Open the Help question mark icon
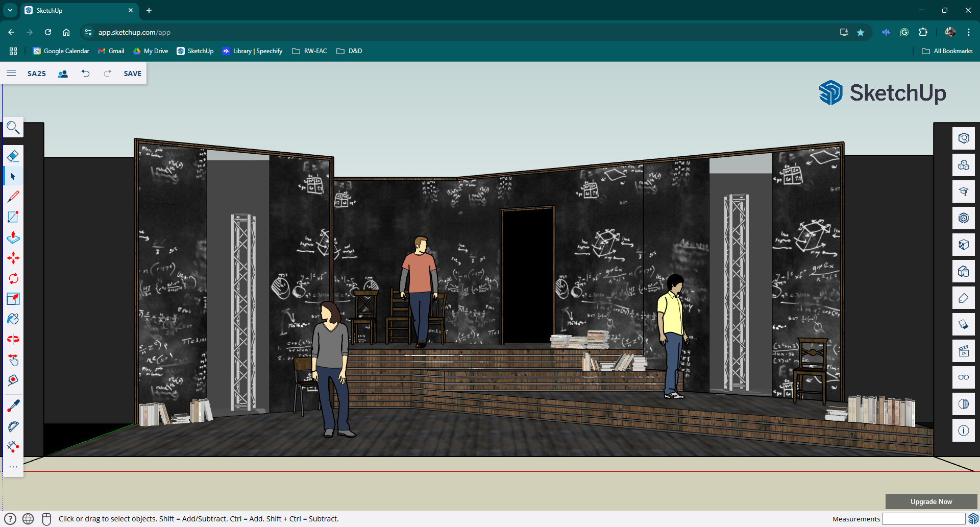This screenshot has width=980, height=527. [10, 519]
